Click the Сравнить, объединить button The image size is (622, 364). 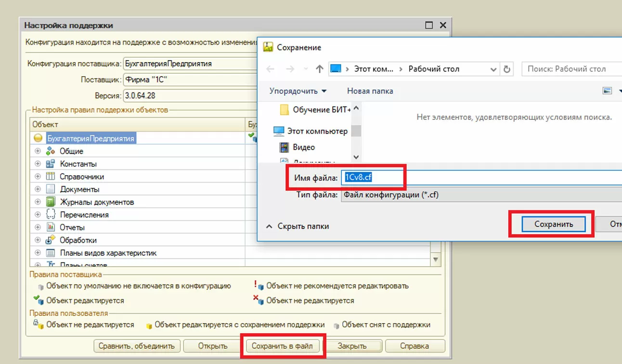(138, 346)
